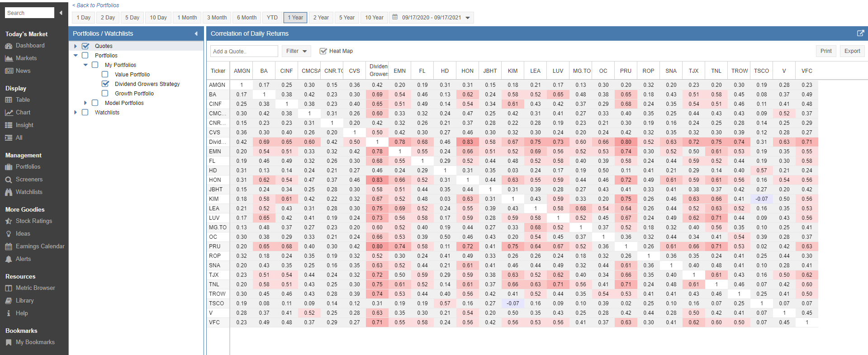Open the Filter dropdown
868x355 pixels.
pos(296,51)
